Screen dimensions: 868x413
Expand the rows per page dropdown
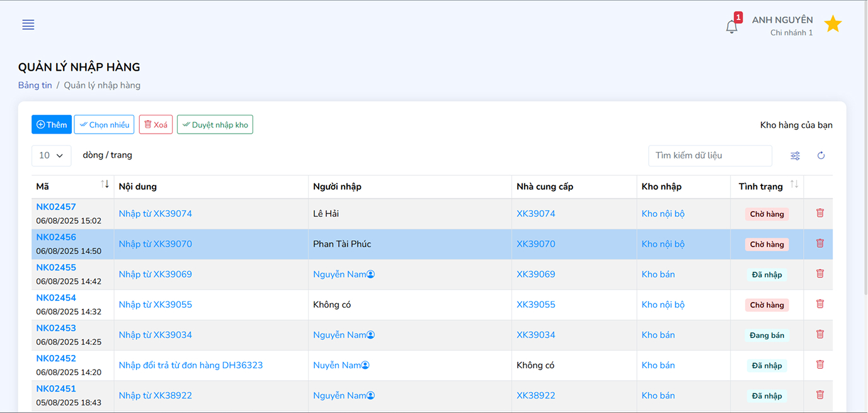click(x=51, y=155)
